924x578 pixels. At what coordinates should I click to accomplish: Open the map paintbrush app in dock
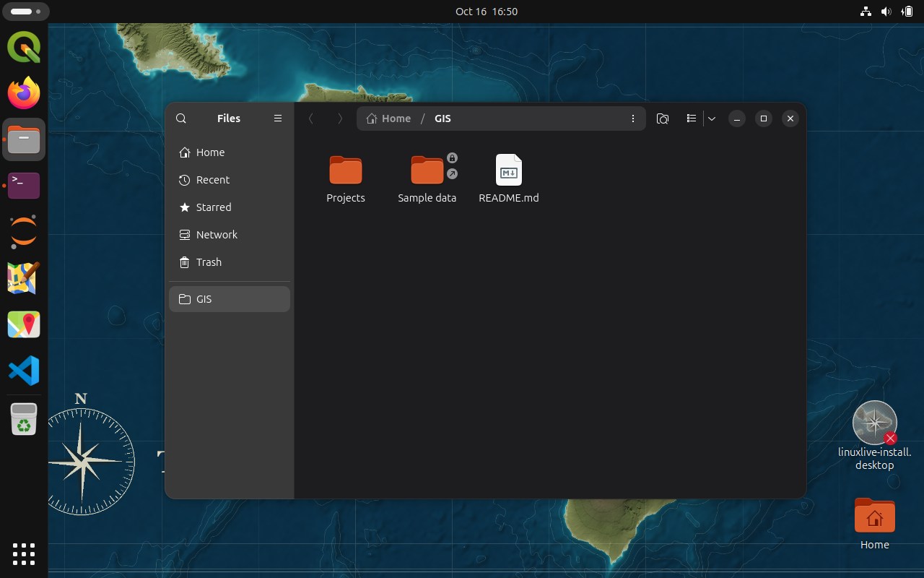[24, 278]
